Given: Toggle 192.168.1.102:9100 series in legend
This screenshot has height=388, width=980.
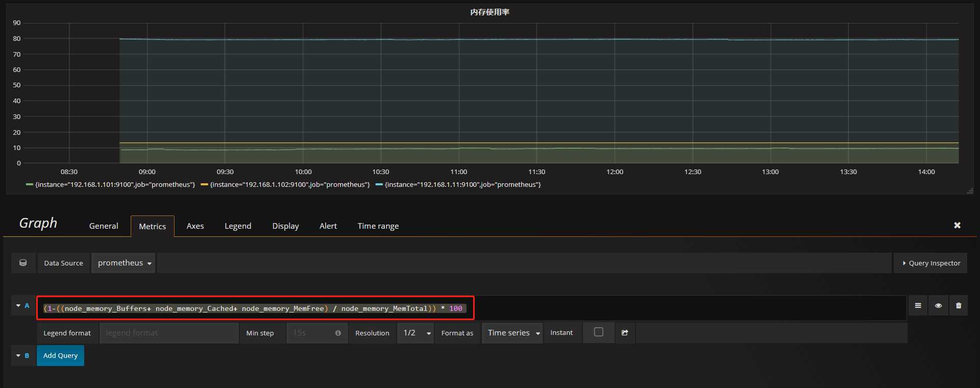Looking at the screenshot, I should click(x=290, y=185).
